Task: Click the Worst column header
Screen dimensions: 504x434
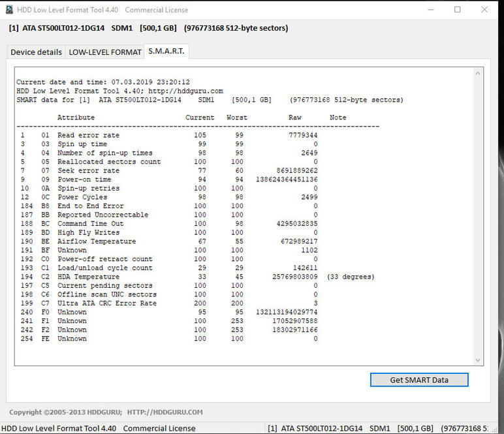Action: [237, 117]
